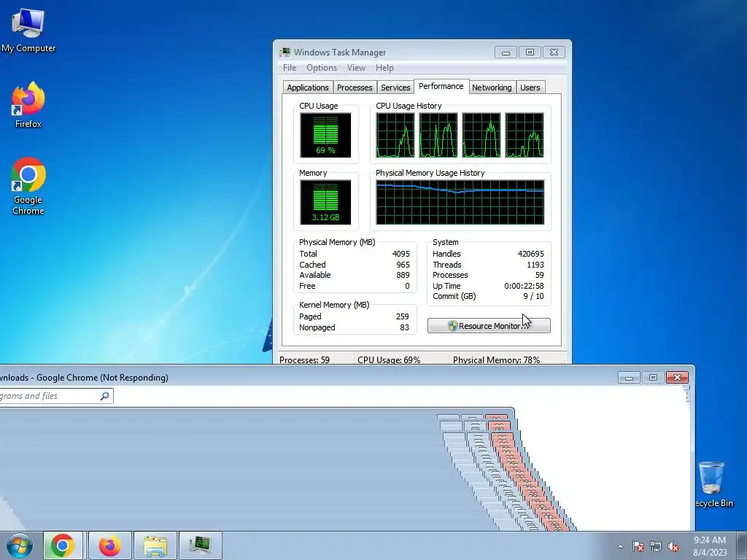Open the Action Center flag icon

[638, 546]
